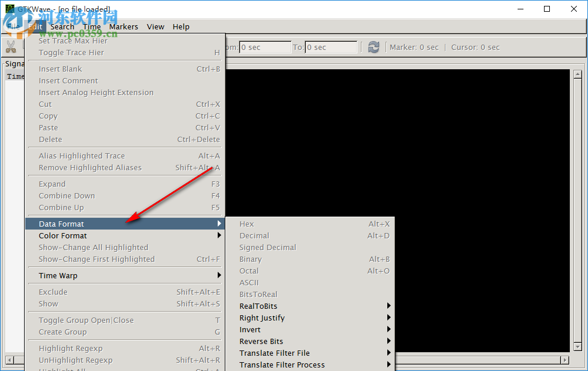588x371 pixels.
Task: Choose Show entry below Exclude
Action: click(125, 304)
